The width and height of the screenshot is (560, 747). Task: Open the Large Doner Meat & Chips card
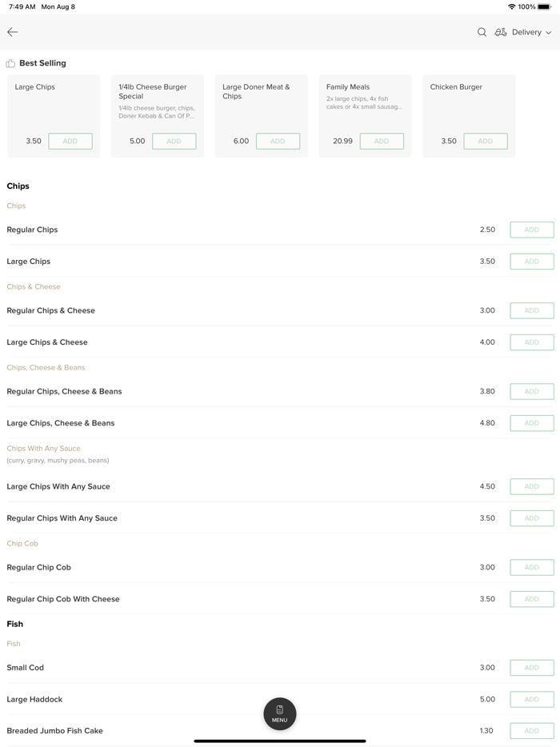(x=261, y=104)
